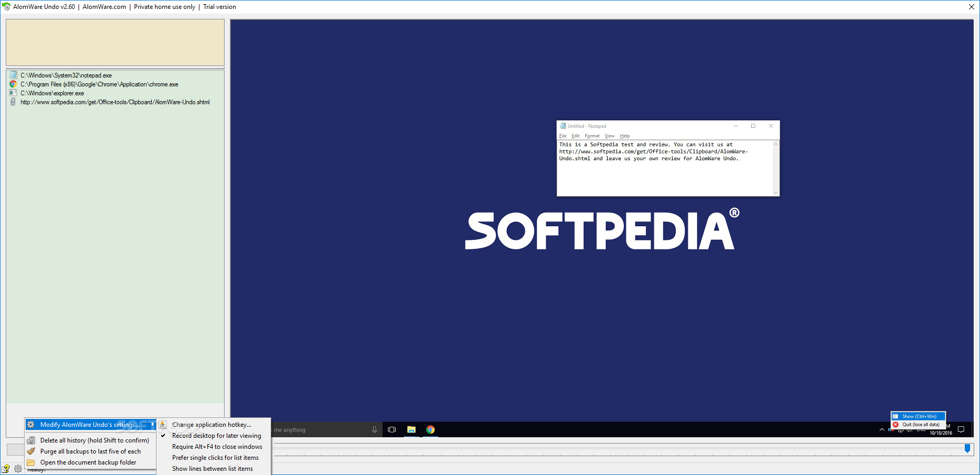The image size is (980, 475).
Task: Click microphone icon in recorded search box
Action: (x=374, y=429)
